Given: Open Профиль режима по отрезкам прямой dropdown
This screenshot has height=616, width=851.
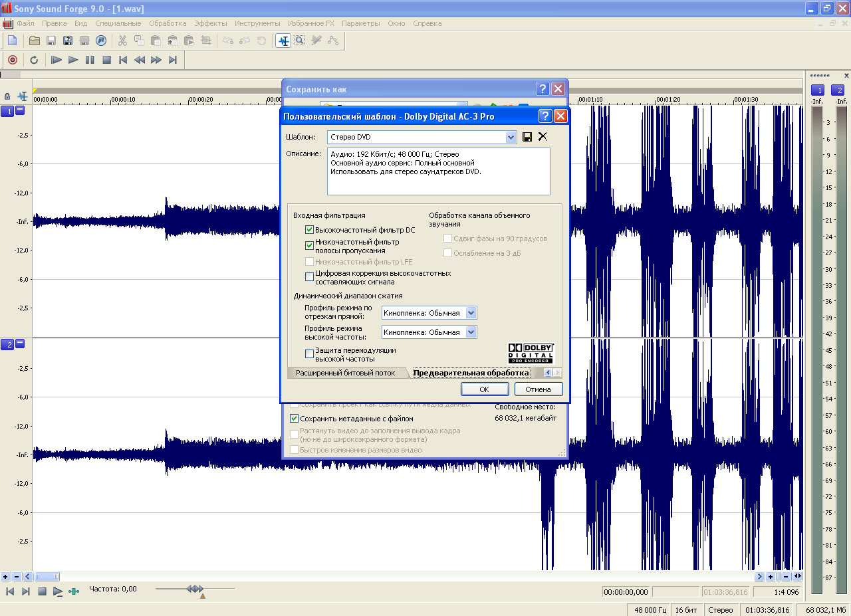Looking at the screenshot, I should pos(471,313).
